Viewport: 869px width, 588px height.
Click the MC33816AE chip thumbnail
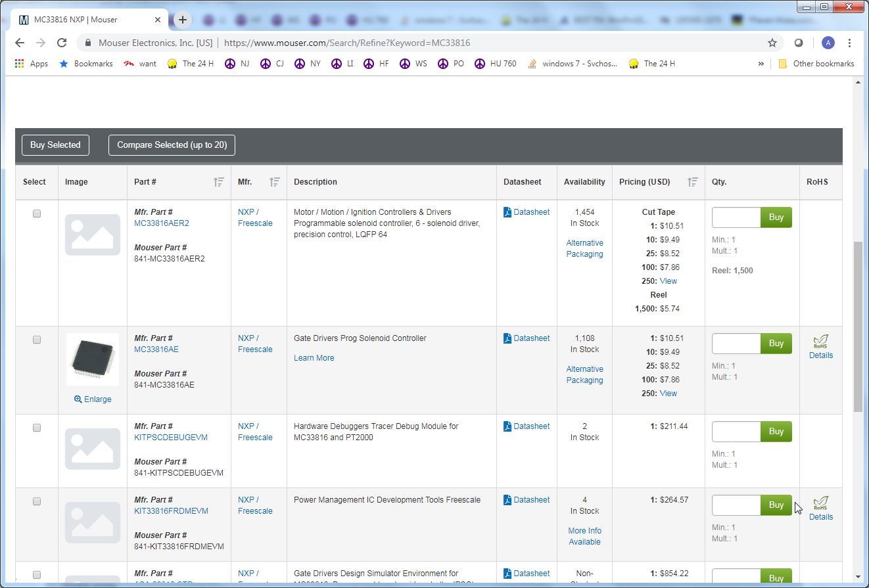93,359
